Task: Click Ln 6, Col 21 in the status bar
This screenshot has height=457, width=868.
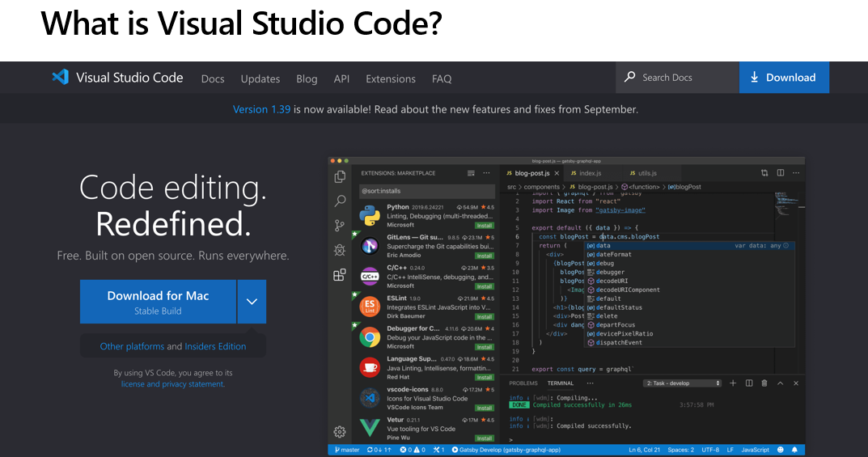Action: 644,450
